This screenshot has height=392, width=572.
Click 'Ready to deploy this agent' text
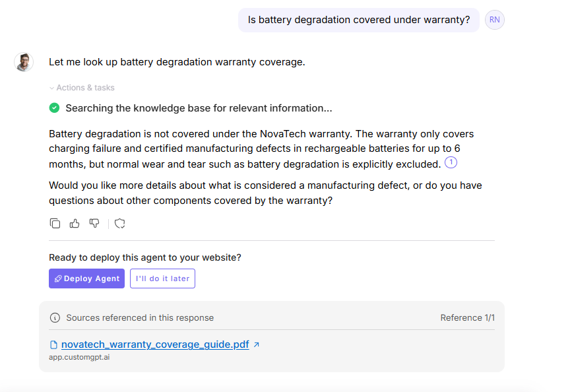[x=145, y=257]
